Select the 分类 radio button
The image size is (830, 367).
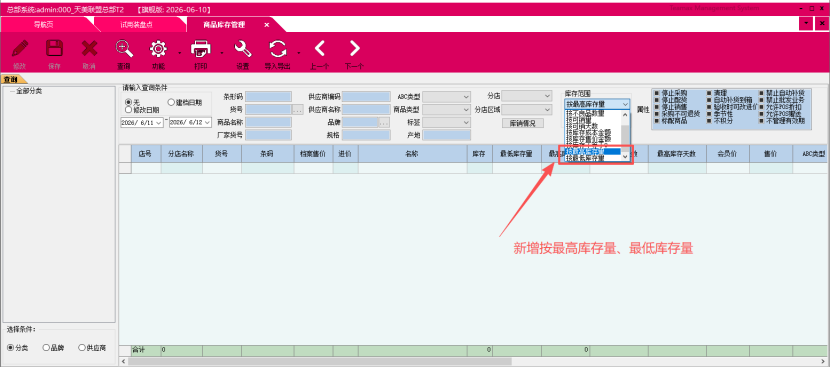[17, 348]
